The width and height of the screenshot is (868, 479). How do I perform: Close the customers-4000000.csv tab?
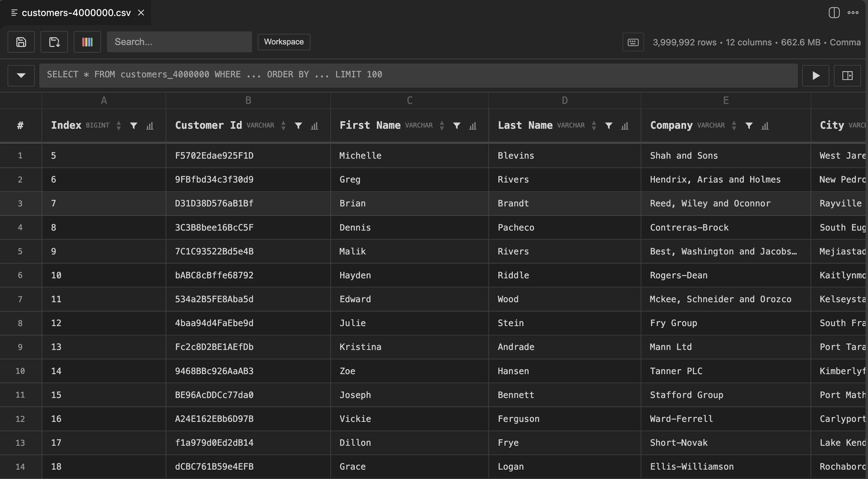[x=141, y=13]
